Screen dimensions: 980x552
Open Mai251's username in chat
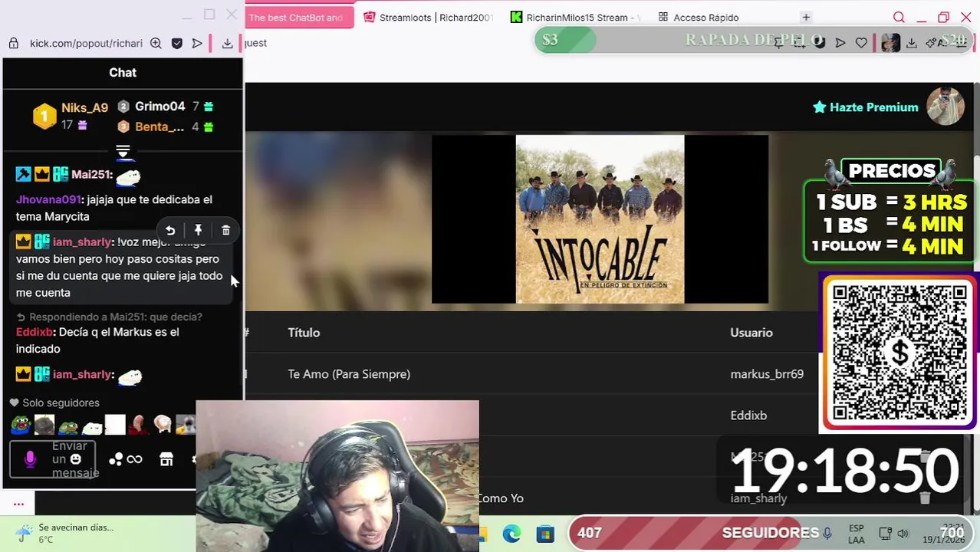click(91, 174)
